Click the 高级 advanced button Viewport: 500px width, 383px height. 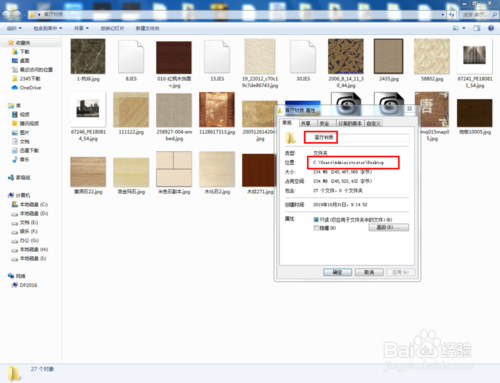click(388, 227)
